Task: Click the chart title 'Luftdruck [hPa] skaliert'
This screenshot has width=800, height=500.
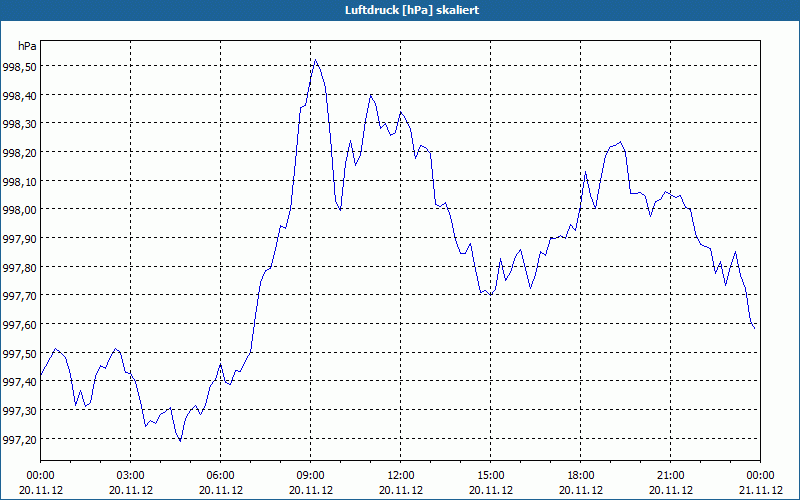Action: point(412,10)
